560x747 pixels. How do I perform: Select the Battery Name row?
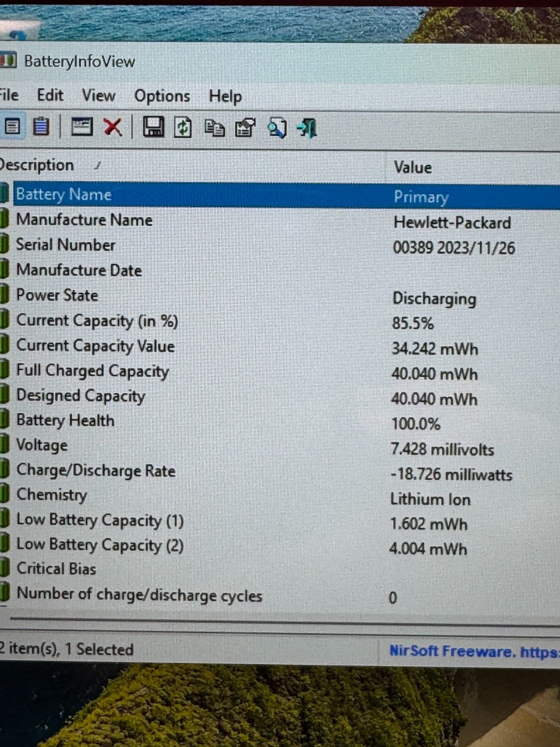pyautogui.click(x=280, y=195)
